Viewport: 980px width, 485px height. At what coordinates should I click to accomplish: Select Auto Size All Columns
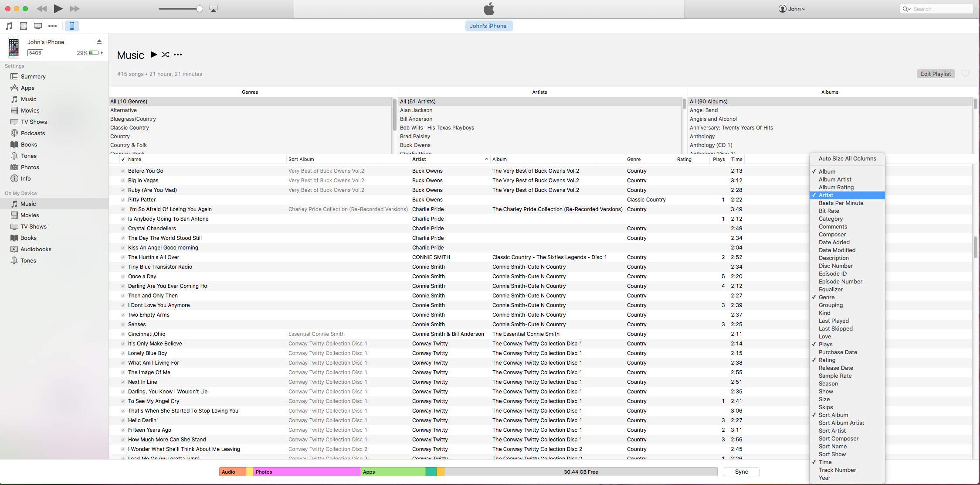(847, 158)
